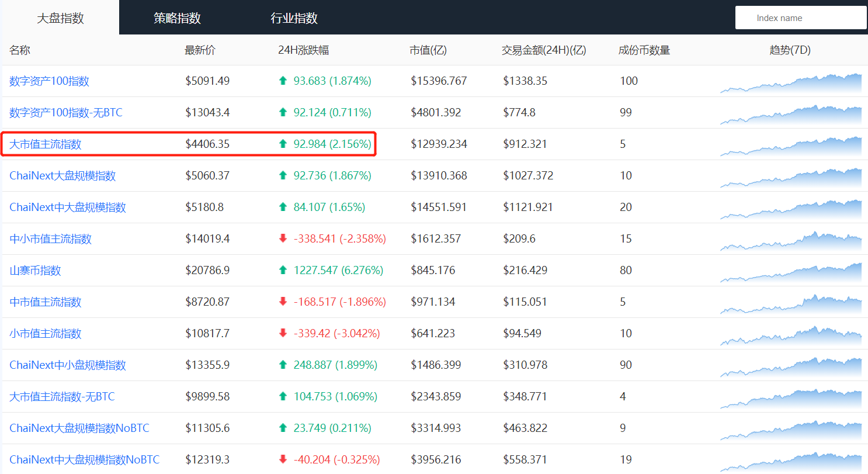
Task: Click the price value $9899.58
Action: [207, 397]
